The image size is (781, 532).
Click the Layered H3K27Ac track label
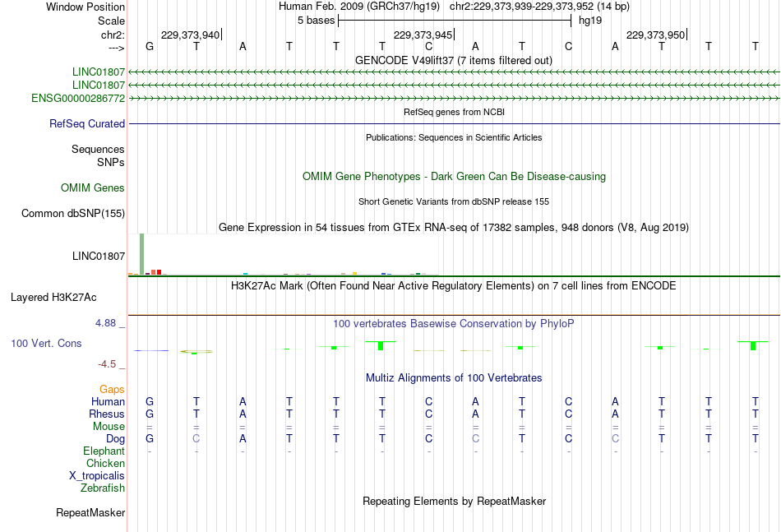(53, 298)
